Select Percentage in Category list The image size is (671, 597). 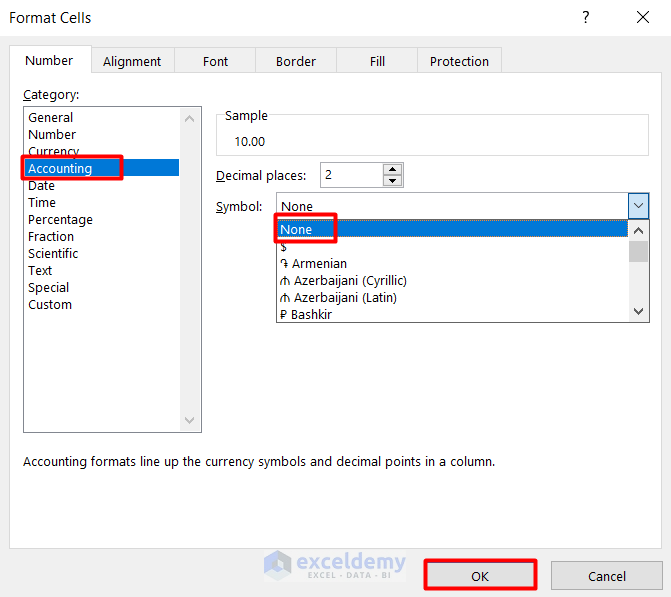[60, 220]
